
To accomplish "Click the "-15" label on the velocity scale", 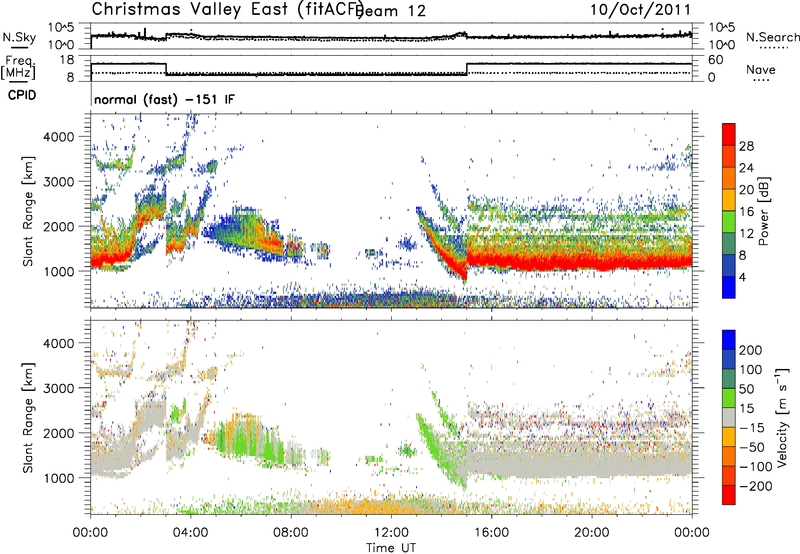I will coord(751,428).
